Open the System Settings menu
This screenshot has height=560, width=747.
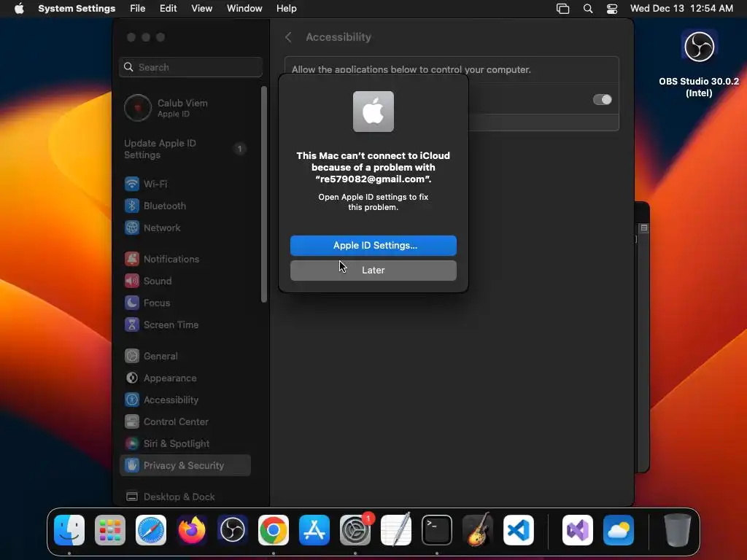coord(77,9)
